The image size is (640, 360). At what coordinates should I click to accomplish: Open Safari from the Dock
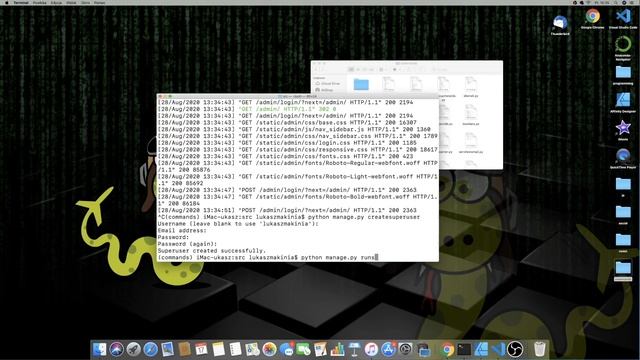click(150, 349)
